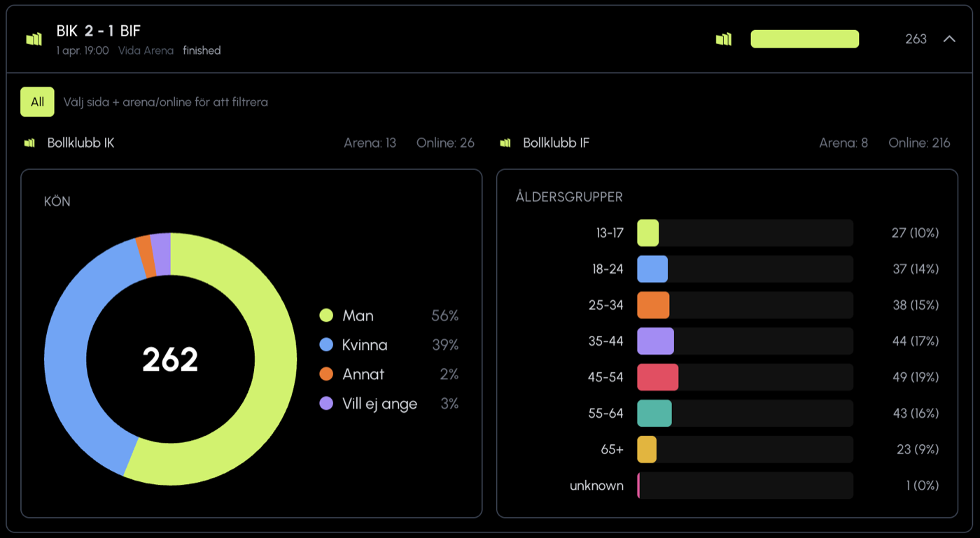This screenshot has height=538, width=980.
Task: Click the 1 (0%) value
Action: pos(922,486)
